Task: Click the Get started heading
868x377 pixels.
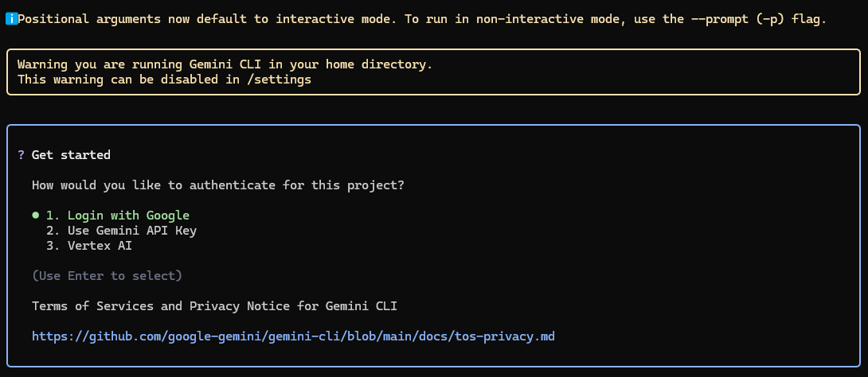Action: (71, 155)
